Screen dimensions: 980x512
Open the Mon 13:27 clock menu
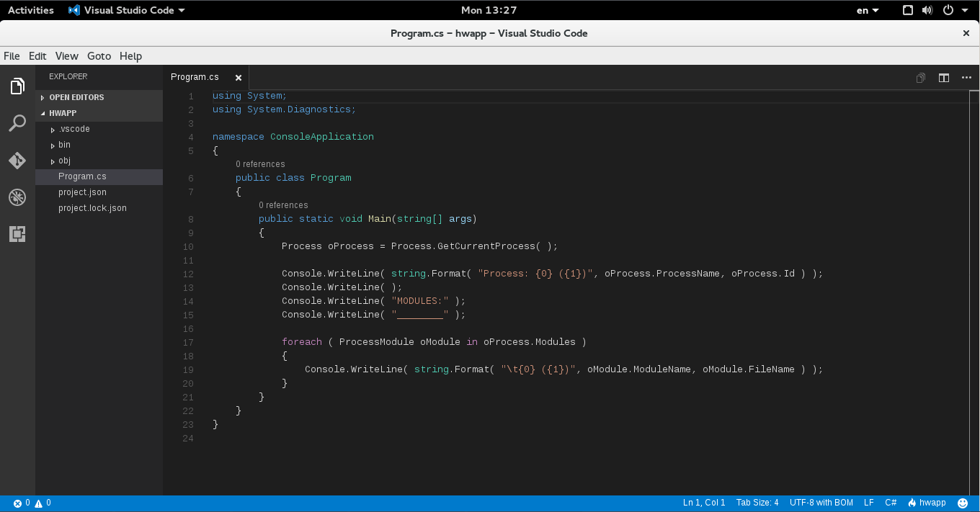pos(489,10)
